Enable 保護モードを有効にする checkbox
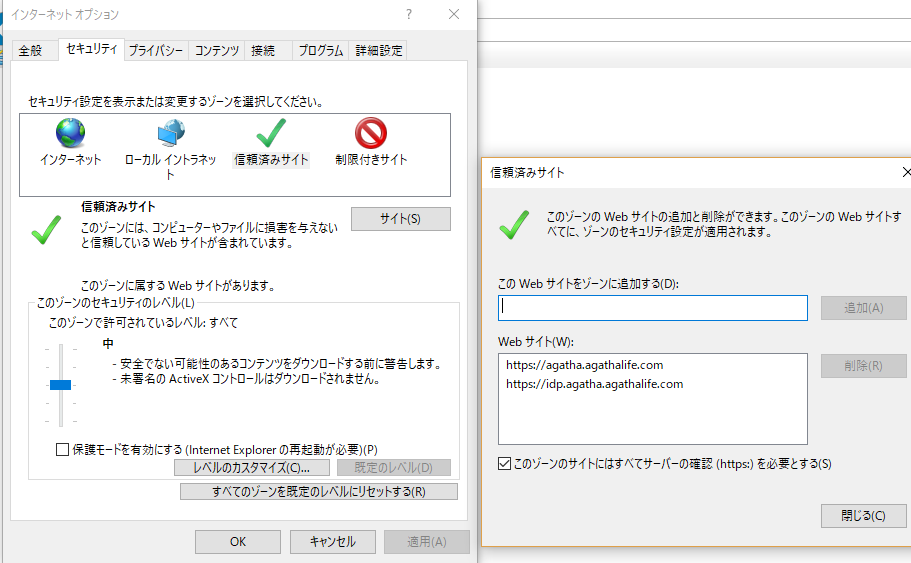Screen dimensions: 911x563 [62, 449]
